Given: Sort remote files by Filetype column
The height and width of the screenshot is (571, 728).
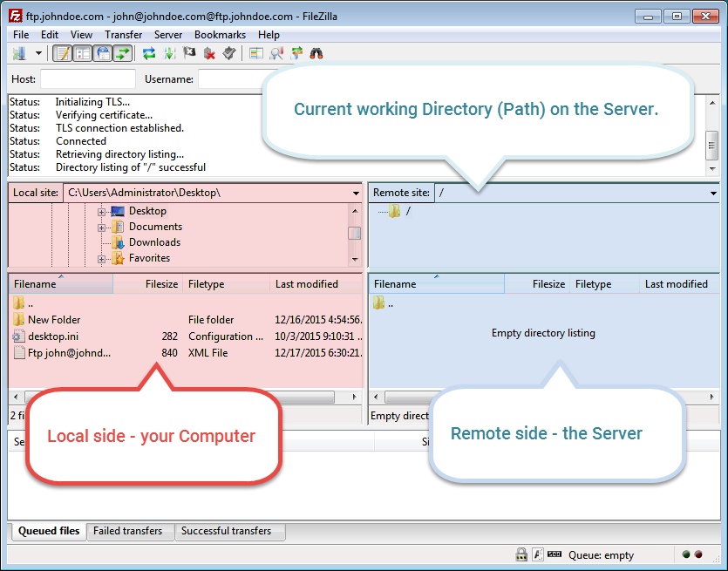Looking at the screenshot, I should (605, 284).
